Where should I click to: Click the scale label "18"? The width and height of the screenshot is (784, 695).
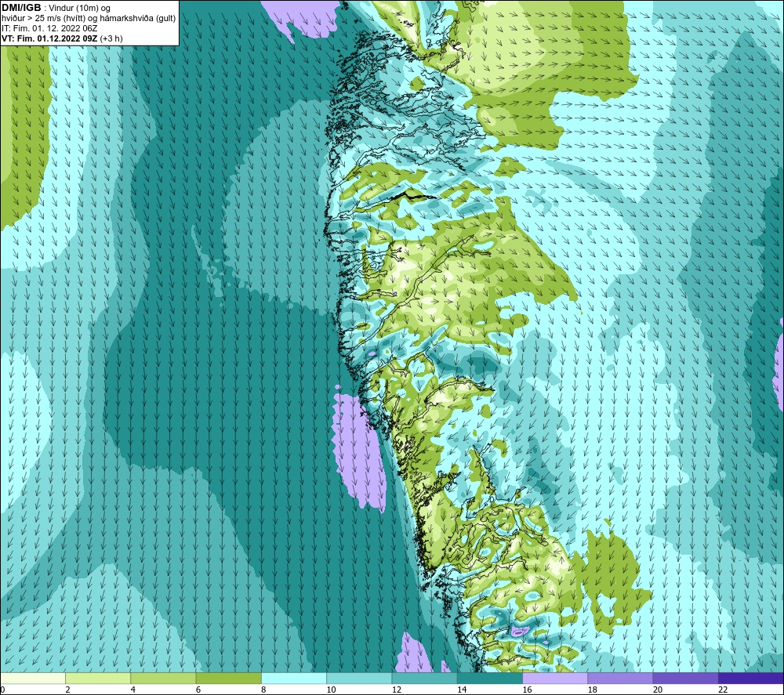click(593, 690)
